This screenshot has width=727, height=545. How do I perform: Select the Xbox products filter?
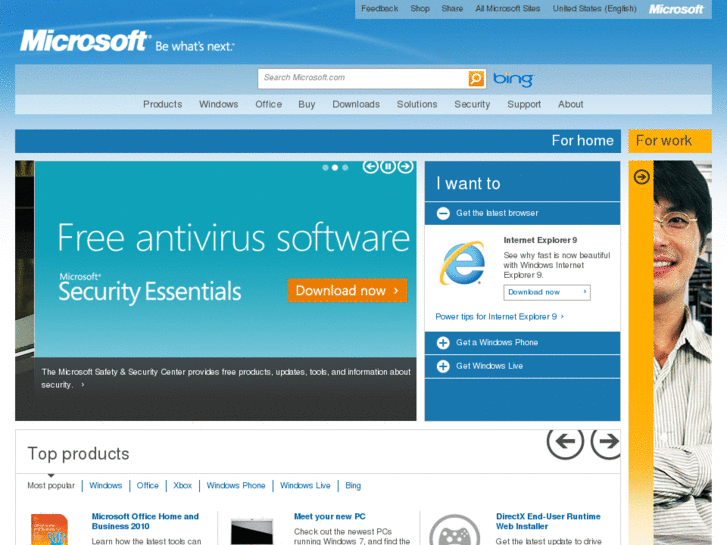182,486
